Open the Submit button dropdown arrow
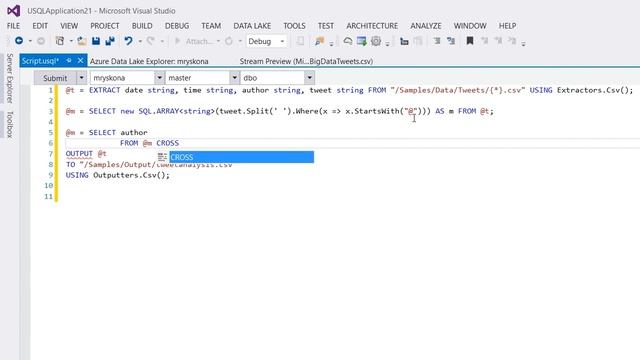Image resolution: width=640 pixels, height=360 pixels. [81, 78]
